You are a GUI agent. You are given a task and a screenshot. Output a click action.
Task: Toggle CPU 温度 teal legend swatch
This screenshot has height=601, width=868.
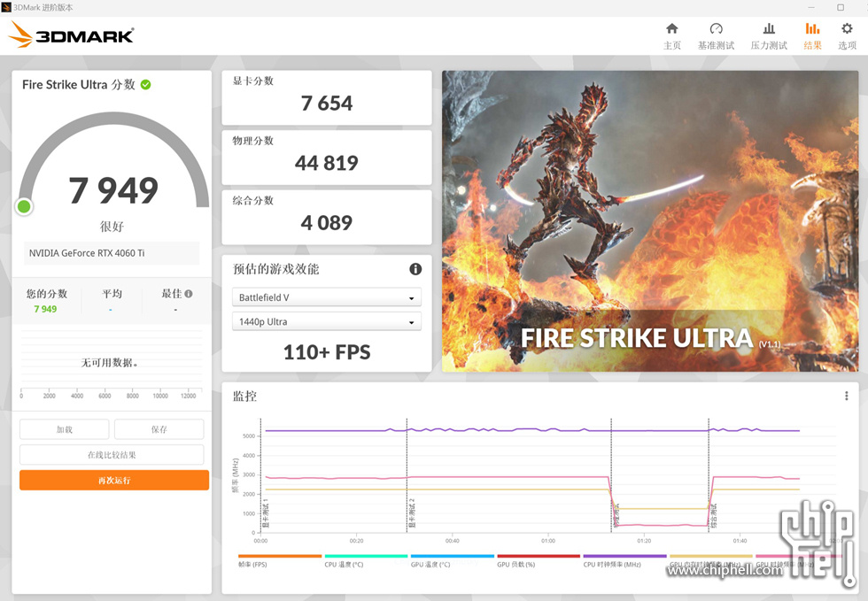pyautogui.click(x=367, y=556)
